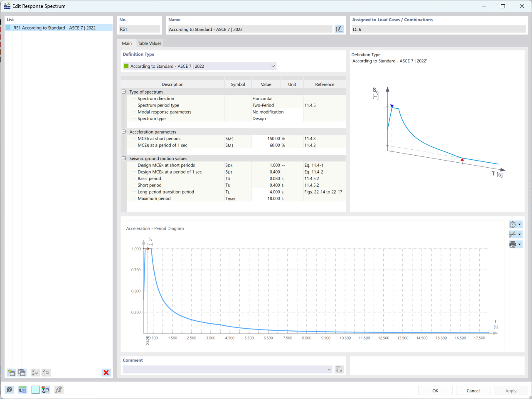This screenshot has height=399, width=532.
Task: Open the Definition Type combo box
Action: (199, 66)
